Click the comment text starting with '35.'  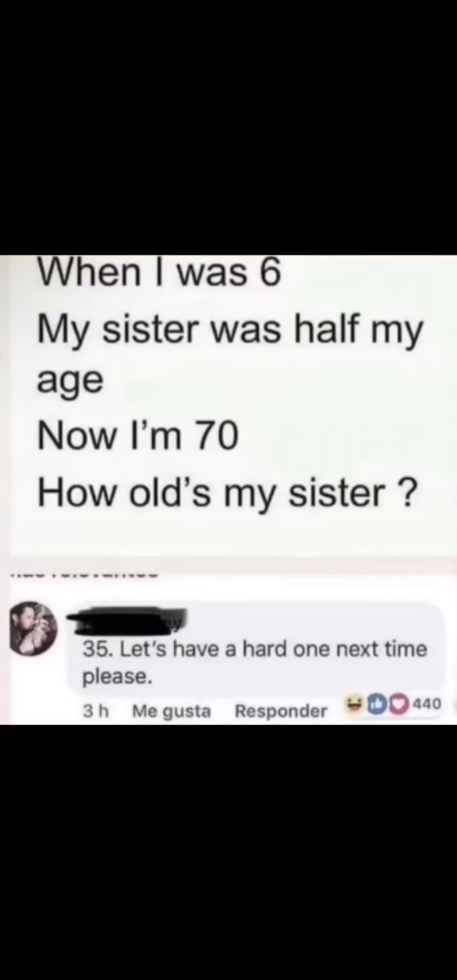(255, 649)
